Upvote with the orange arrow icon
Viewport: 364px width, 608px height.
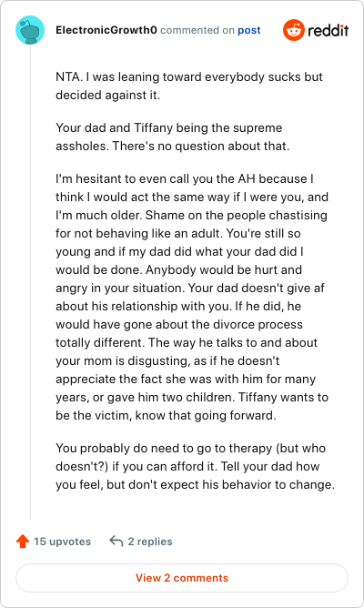[x=23, y=541]
